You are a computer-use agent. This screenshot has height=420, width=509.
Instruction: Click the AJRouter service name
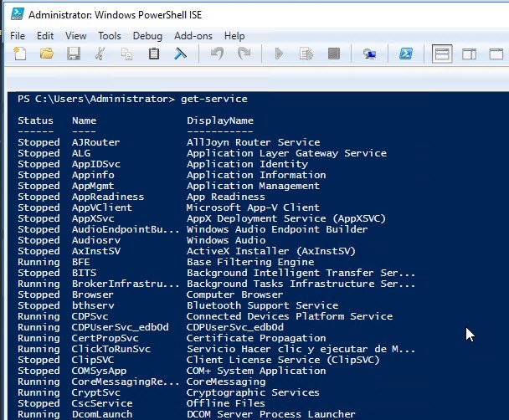pos(95,142)
